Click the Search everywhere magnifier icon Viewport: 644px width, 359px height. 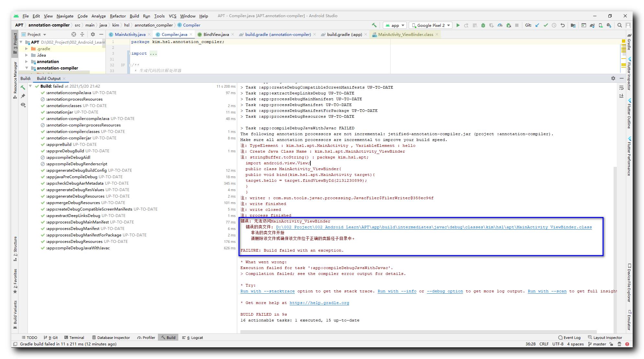tap(619, 25)
